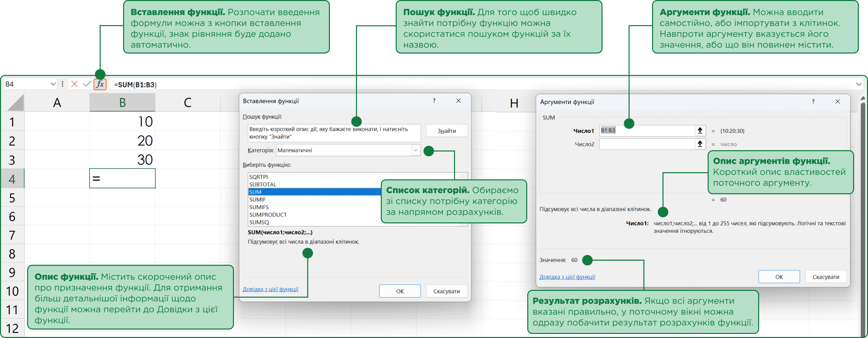Collapse dialog via Число1 range selector arrow

tap(700, 131)
